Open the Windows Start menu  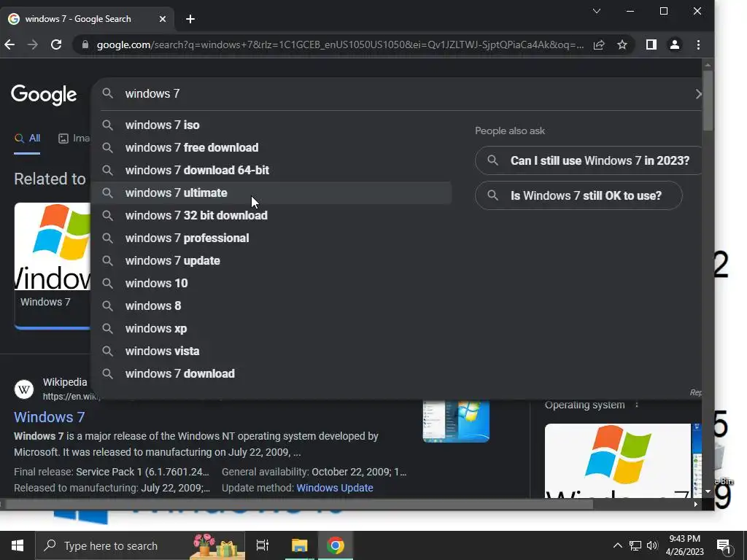[x=18, y=545]
